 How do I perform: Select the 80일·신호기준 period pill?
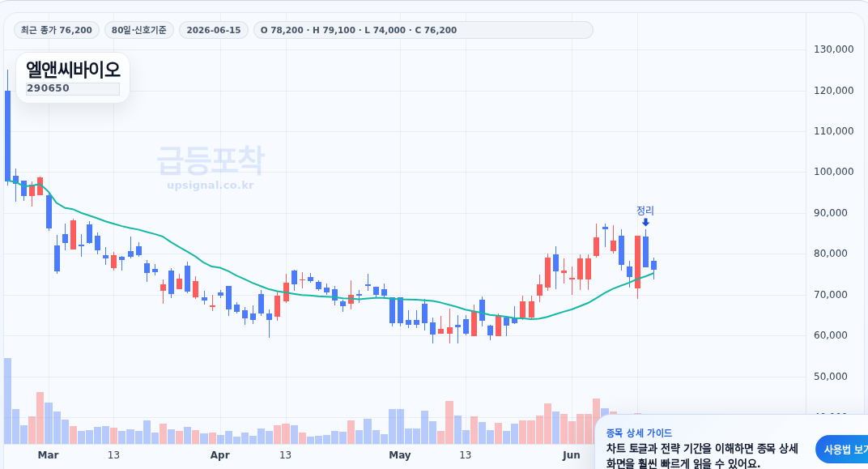(139, 30)
